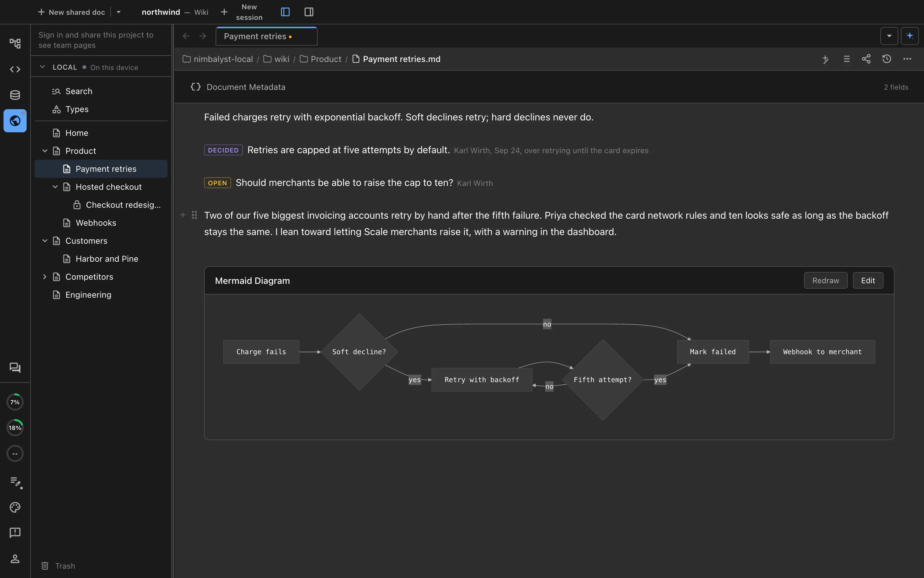Click the New shared doc button
924x578 pixels.
[x=72, y=12]
